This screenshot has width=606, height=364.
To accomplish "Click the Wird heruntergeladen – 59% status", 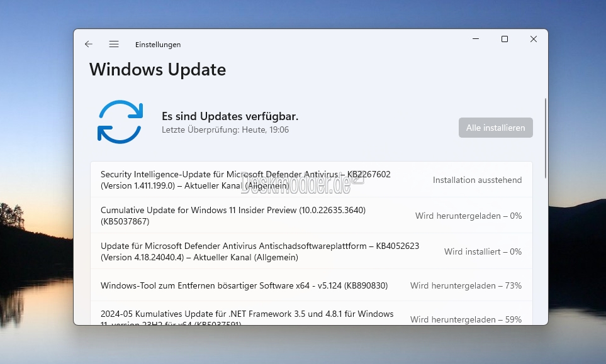I will pos(466,319).
